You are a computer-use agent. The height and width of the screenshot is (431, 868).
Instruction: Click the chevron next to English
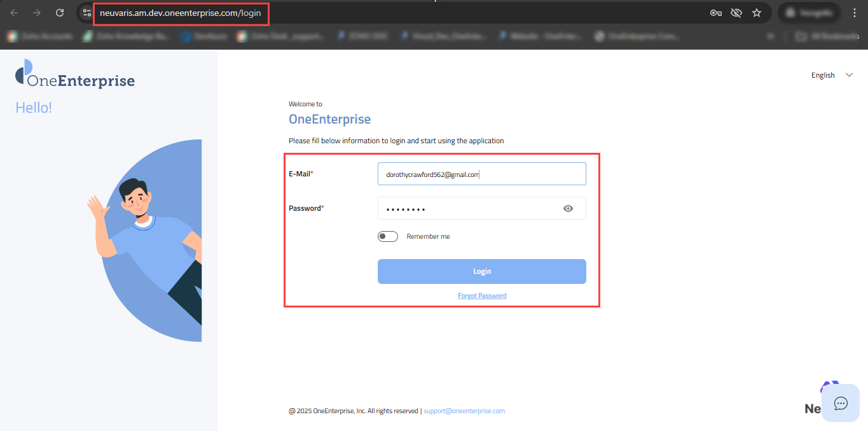click(849, 75)
